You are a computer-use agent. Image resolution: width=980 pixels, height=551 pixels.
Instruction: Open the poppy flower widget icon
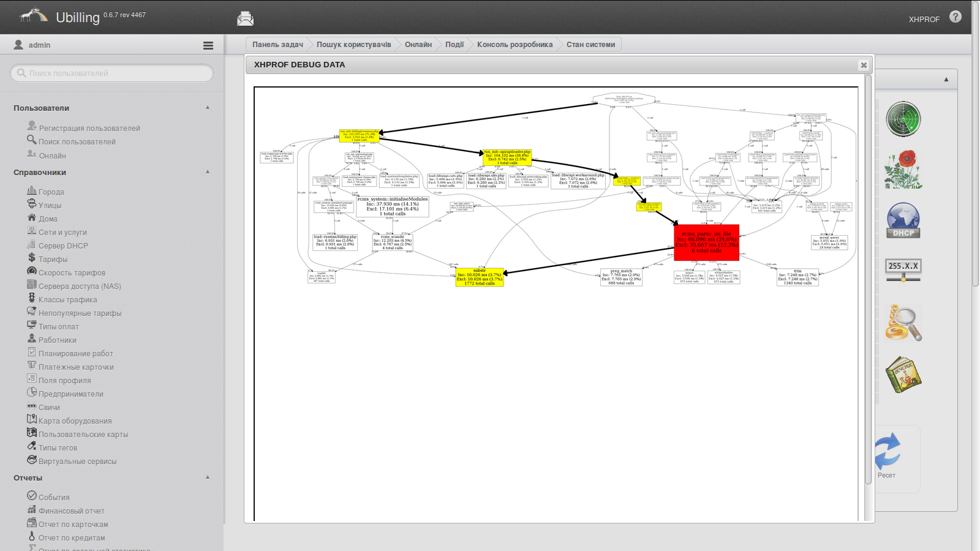[903, 170]
